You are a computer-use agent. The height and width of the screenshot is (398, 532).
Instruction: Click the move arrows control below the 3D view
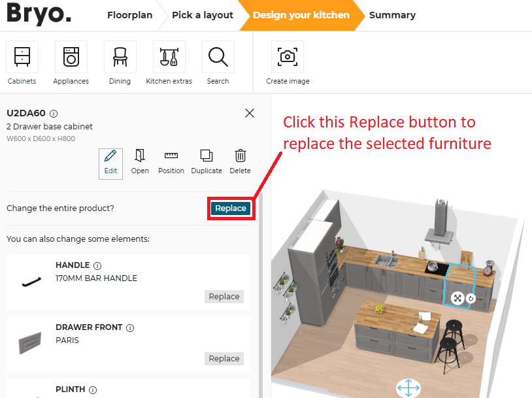pos(408,388)
